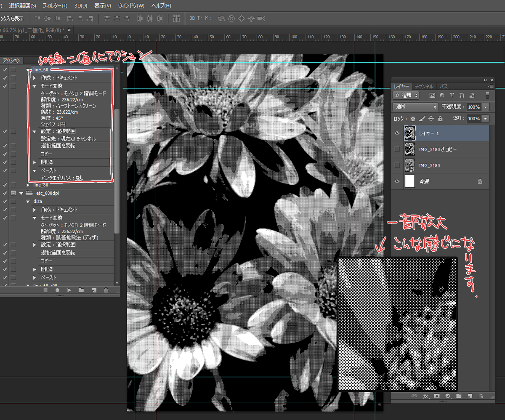Click lock all padlock icon
505x420 pixels.
pyautogui.click(x=440, y=119)
